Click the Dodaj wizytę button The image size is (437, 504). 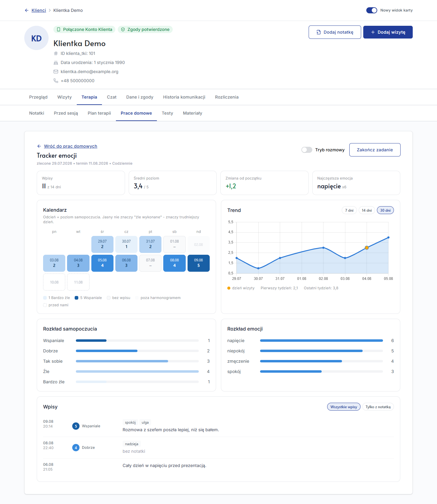(x=388, y=32)
